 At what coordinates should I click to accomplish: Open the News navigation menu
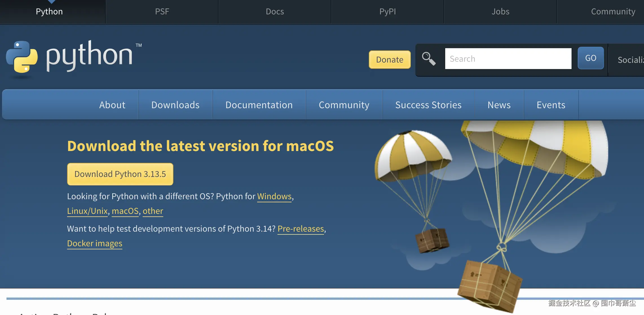coord(499,105)
